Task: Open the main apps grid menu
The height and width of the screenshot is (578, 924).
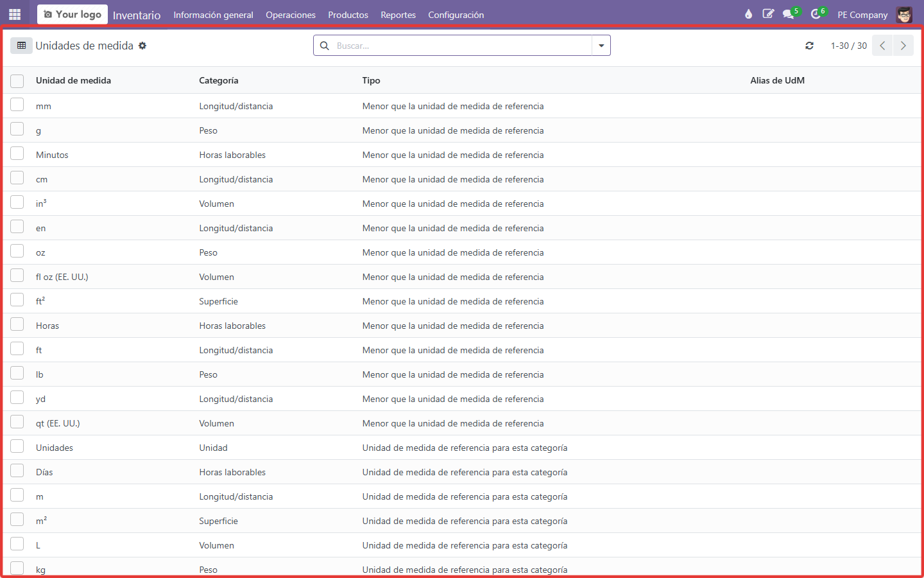Action: (x=15, y=14)
